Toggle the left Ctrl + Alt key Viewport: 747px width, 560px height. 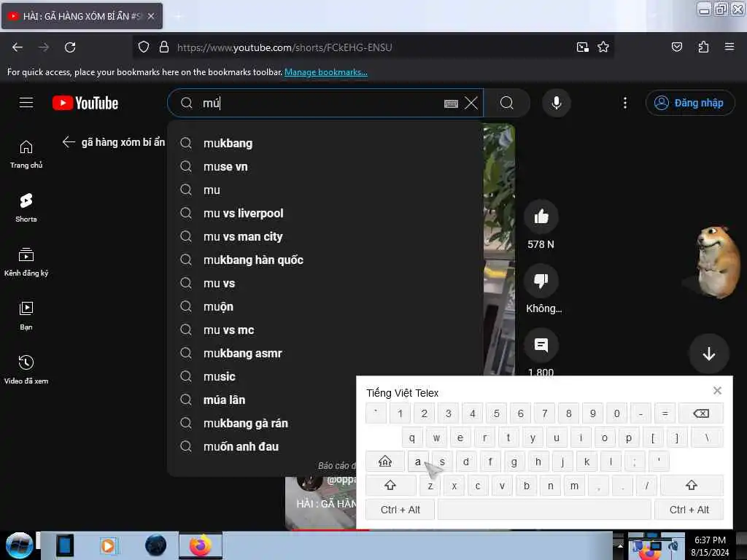pos(400,510)
